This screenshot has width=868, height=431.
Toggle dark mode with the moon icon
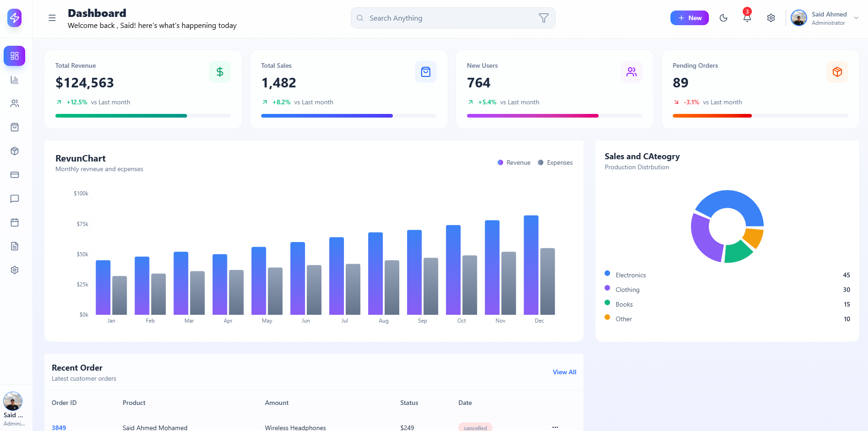click(x=723, y=18)
